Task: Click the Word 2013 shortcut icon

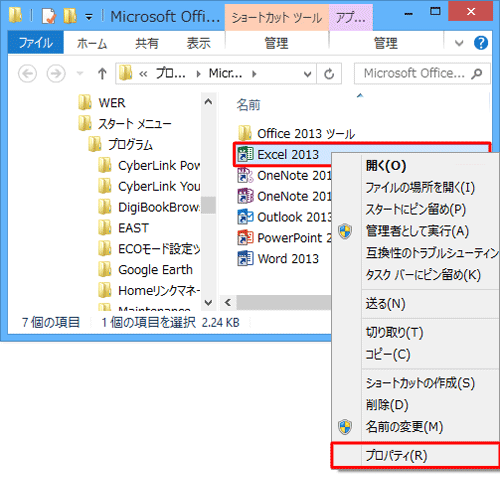Action: [245, 259]
